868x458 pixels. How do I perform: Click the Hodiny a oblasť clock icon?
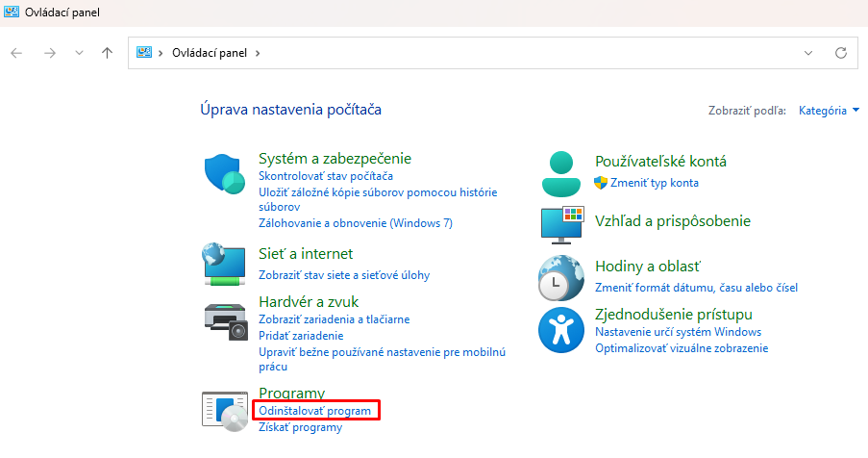pyautogui.click(x=560, y=278)
